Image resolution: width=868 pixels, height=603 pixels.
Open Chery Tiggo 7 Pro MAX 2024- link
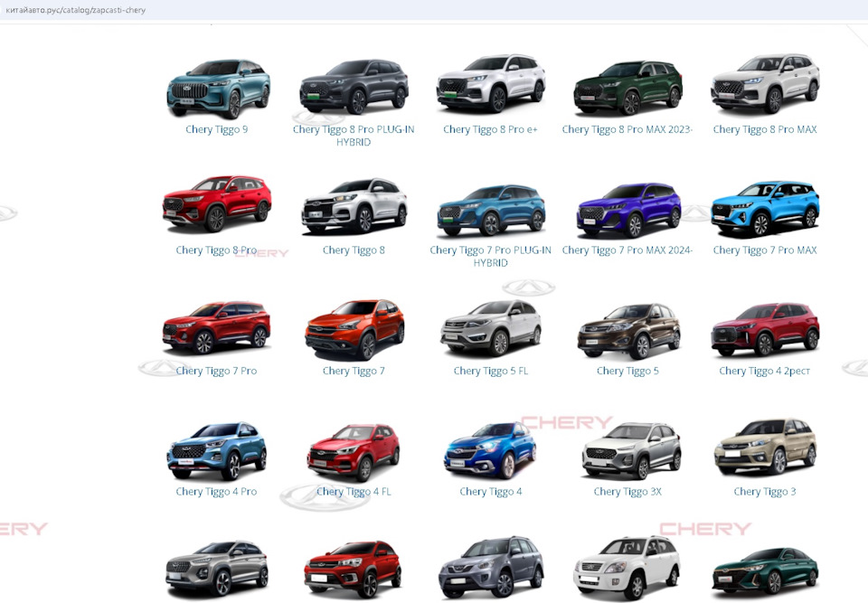627,250
